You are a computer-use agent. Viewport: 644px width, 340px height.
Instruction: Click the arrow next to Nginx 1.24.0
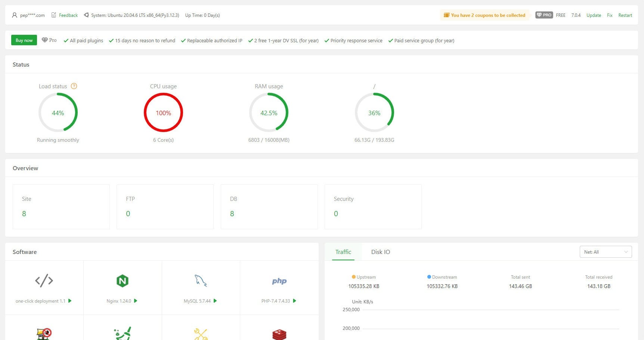136,301
